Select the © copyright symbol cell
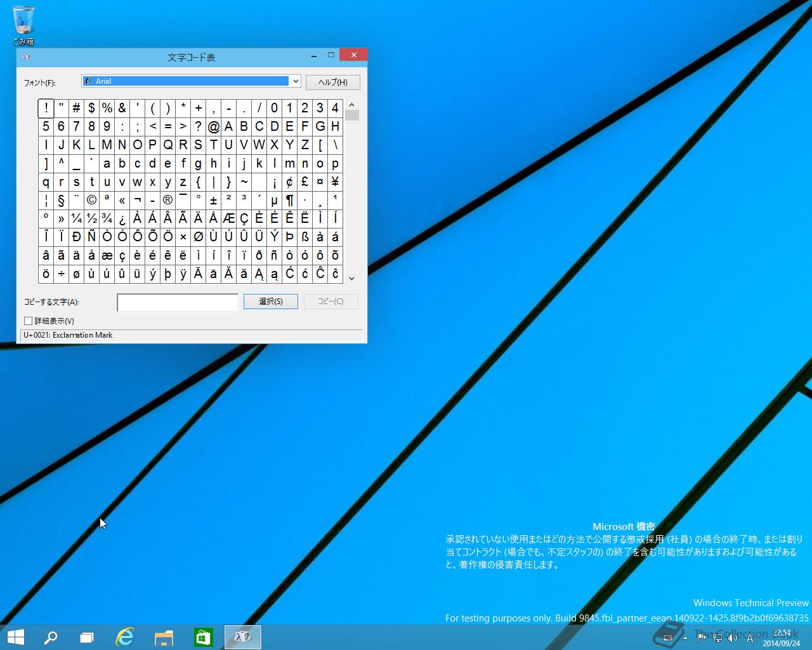The height and width of the screenshot is (650, 812). click(91, 201)
